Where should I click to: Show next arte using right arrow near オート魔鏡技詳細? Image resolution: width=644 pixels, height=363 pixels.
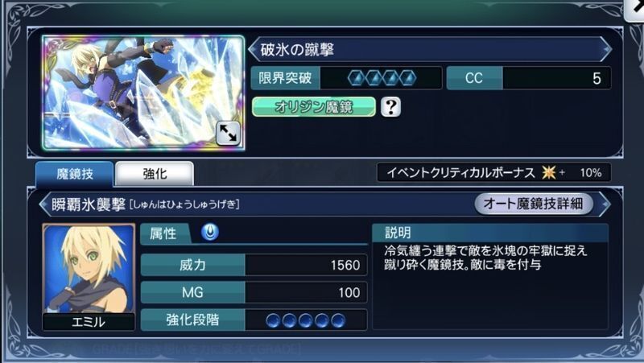point(604,204)
